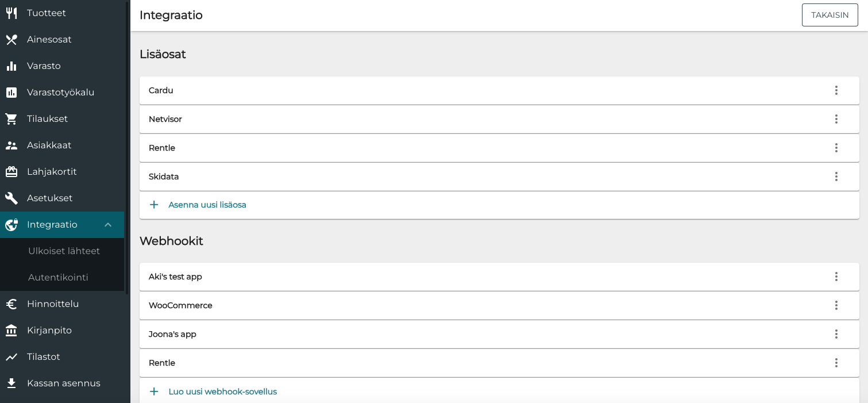Click the Asenna uusi lisäosa link
Screen dimensions: 868x403
click(x=207, y=205)
